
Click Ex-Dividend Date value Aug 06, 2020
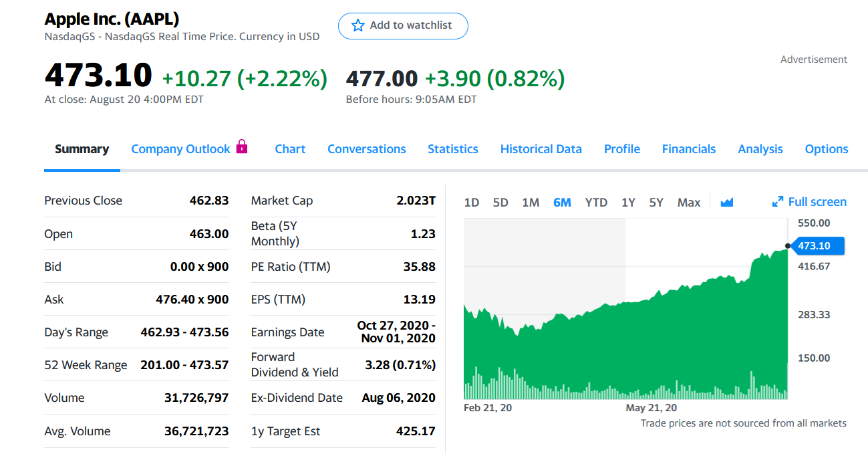click(399, 398)
